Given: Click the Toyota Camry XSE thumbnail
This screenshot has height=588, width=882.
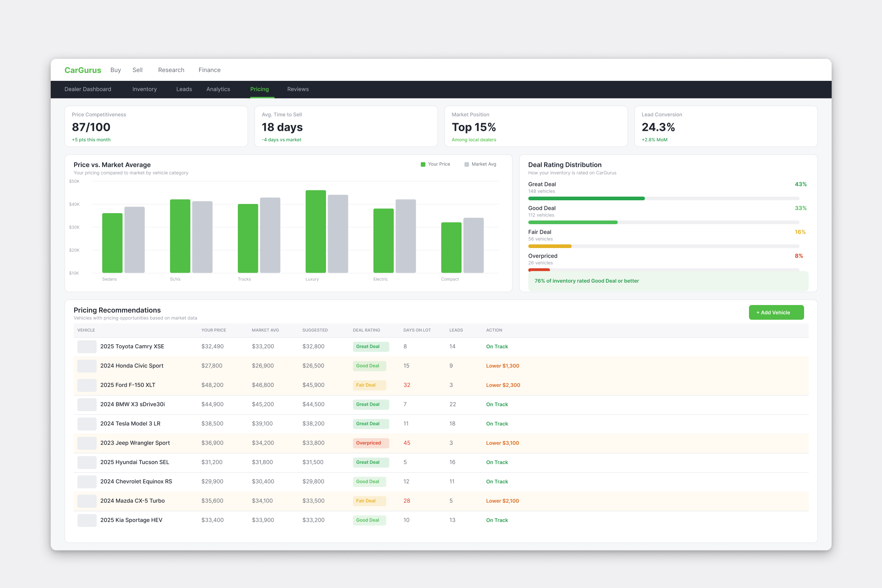Looking at the screenshot, I should pyautogui.click(x=87, y=347).
